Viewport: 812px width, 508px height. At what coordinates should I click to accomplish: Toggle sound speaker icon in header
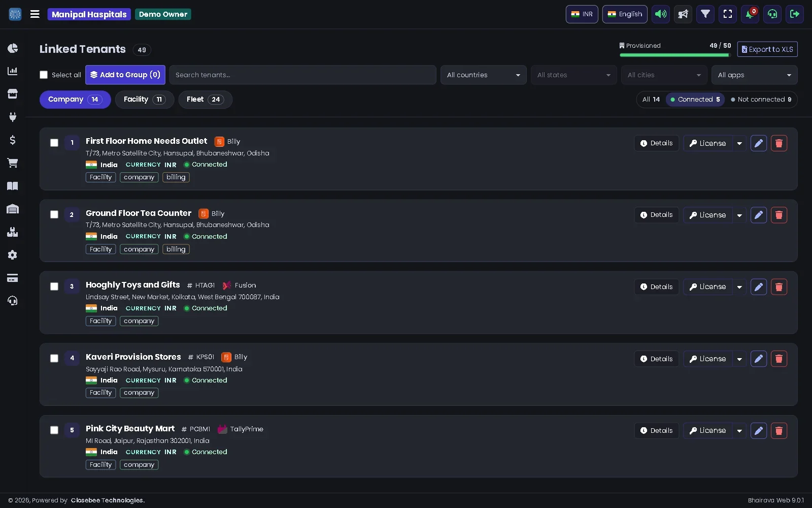pos(661,14)
